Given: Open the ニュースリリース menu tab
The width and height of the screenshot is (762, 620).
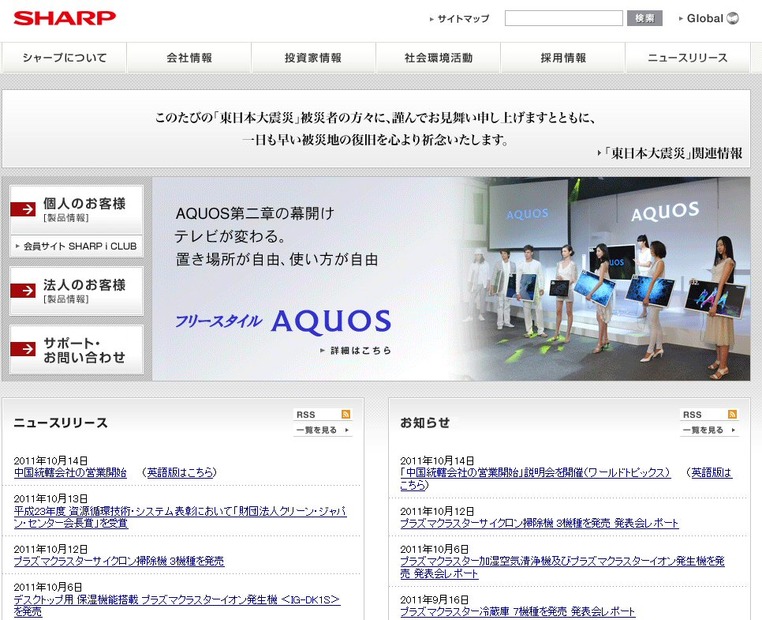Looking at the screenshot, I should click(688, 58).
